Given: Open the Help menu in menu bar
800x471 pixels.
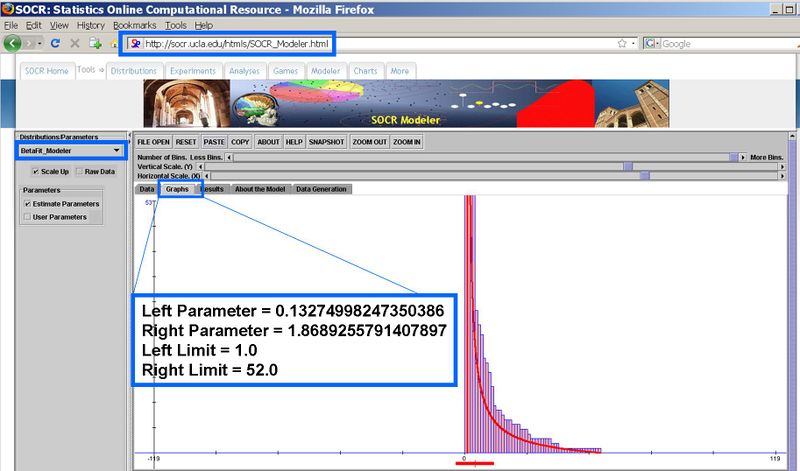Looking at the screenshot, I should pyautogui.click(x=204, y=25).
